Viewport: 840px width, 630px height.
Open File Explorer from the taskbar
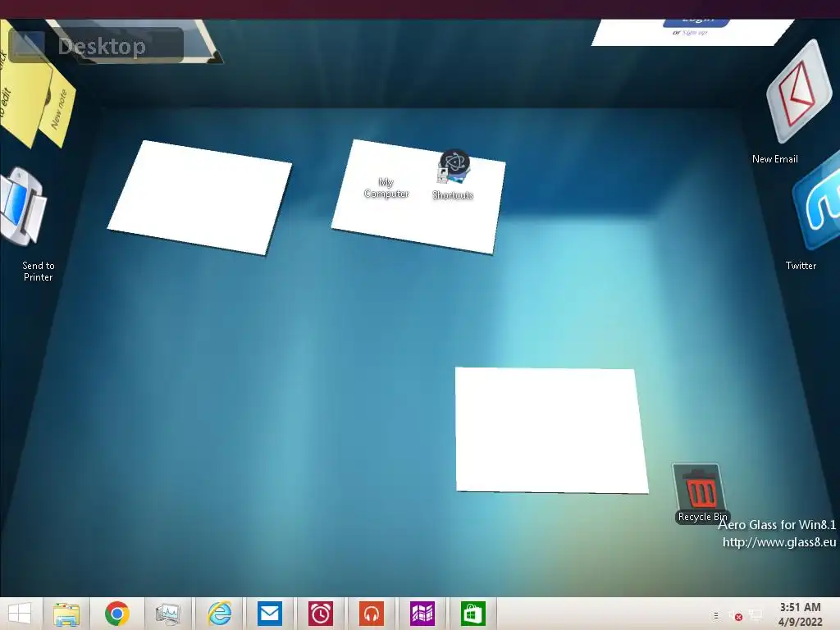(x=66, y=614)
